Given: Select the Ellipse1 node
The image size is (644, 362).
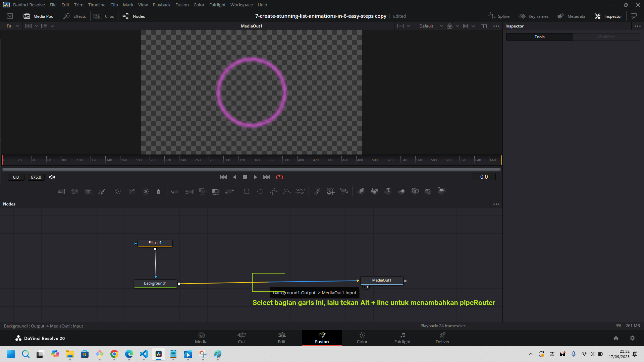Looking at the screenshot, I should 155,243.
